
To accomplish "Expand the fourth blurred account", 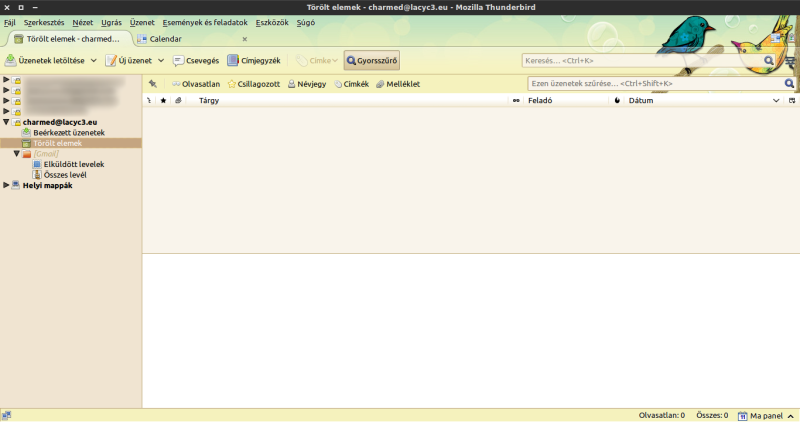I will [6, 111].
